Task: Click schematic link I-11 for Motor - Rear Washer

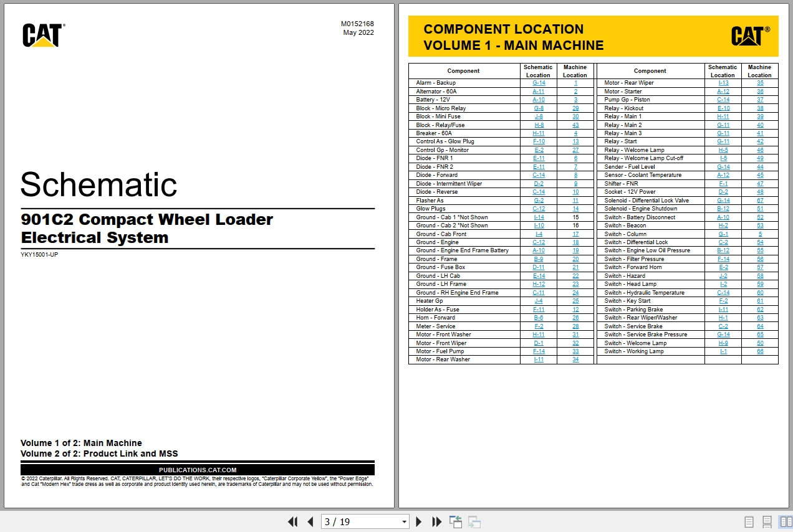Action: click(539, 359)
